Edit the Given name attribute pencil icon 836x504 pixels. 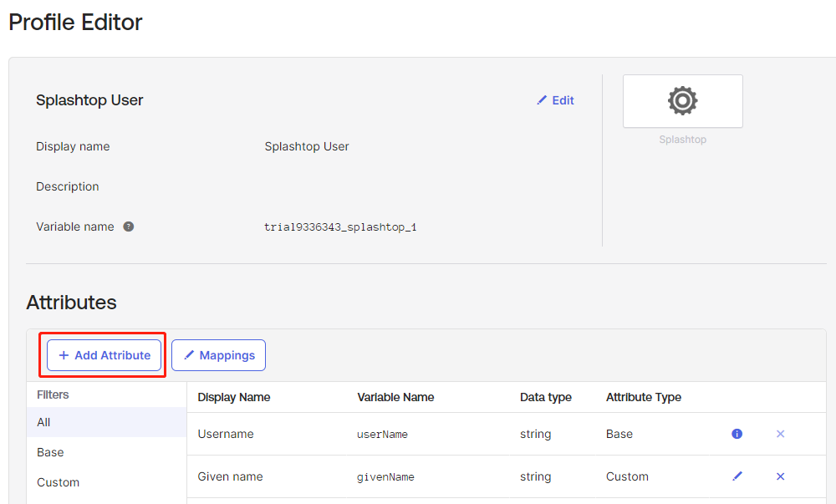click(x=737, y=476)
